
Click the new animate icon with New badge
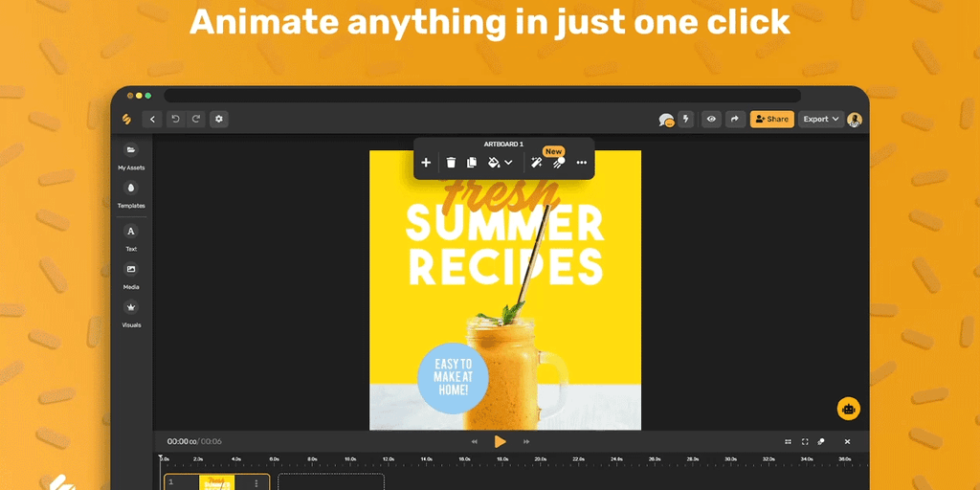pos(559,163)
